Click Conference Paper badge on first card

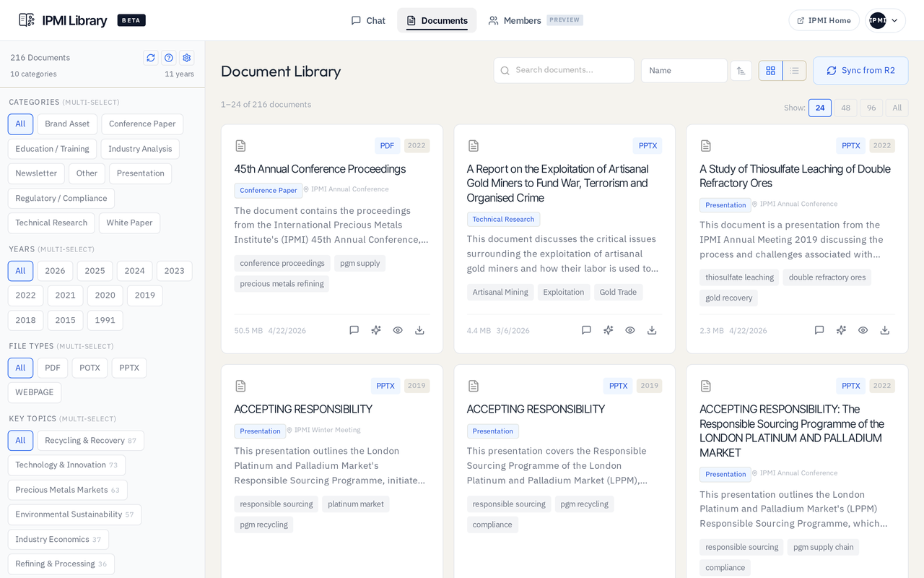point(269,191)
